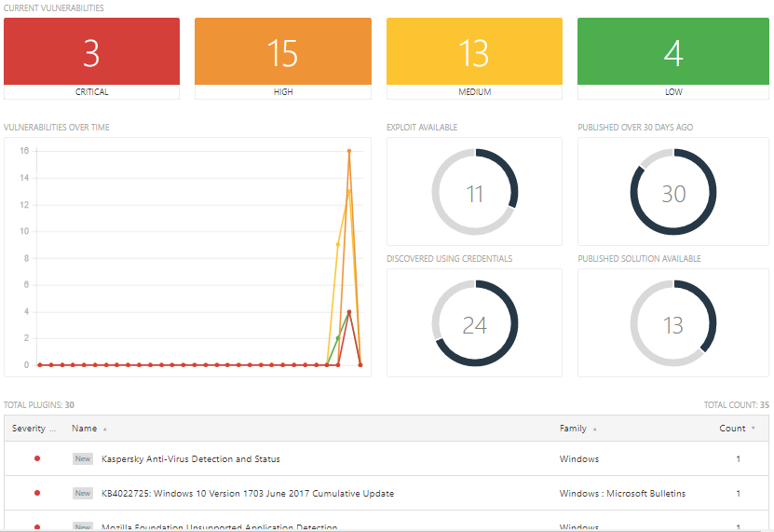
Task: Select the yellow Medium vulnerabilities tile
Action: click(474, 53)
